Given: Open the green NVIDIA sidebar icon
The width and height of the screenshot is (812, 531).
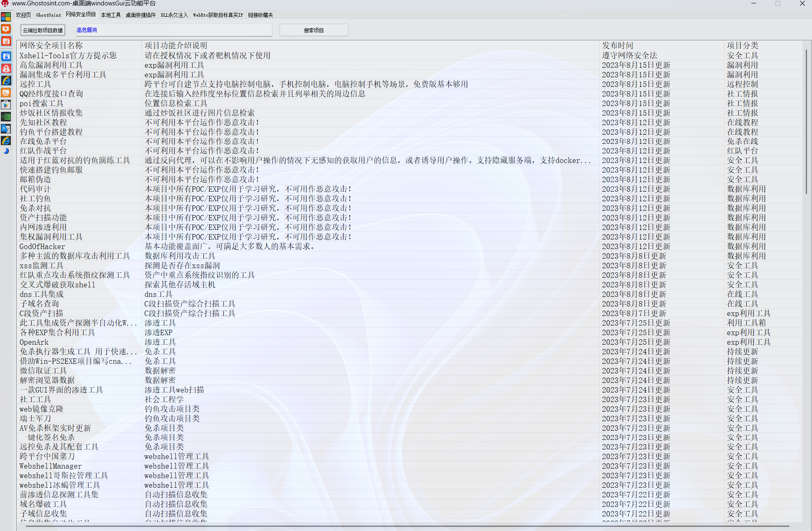Looking at the screenshot, I should (6, 117).
